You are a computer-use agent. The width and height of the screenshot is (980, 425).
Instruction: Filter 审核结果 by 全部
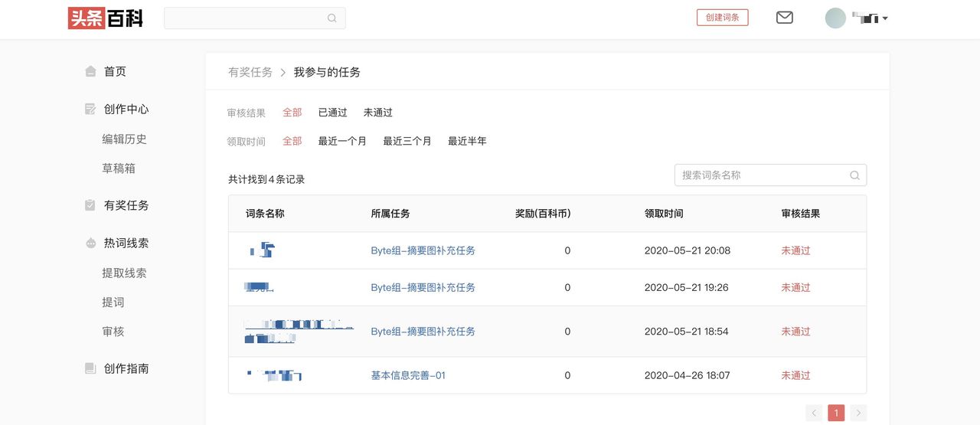tap(292, 113)
